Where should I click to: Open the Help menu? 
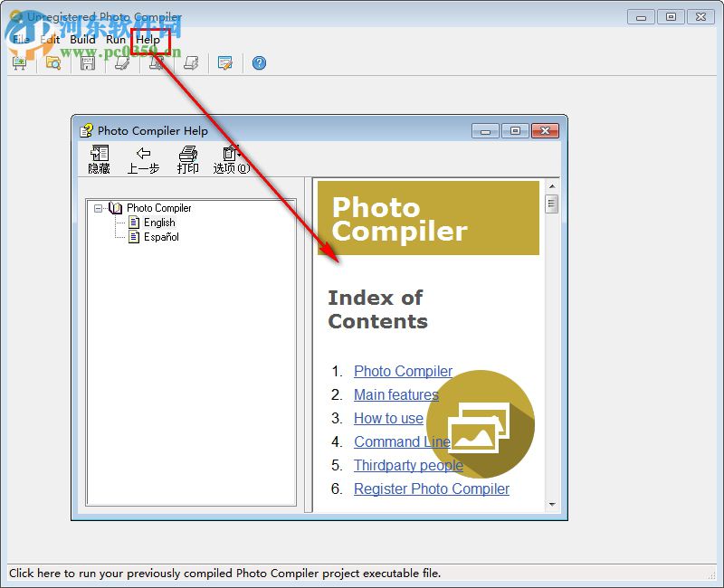tap(147, 40)
